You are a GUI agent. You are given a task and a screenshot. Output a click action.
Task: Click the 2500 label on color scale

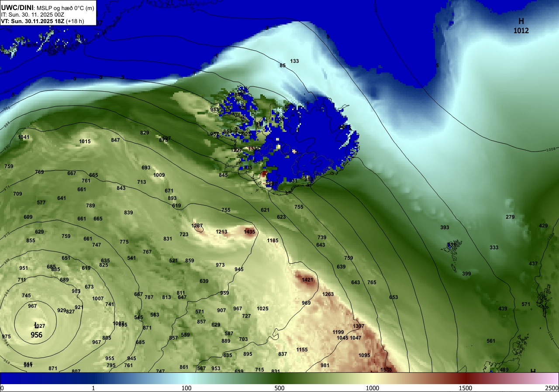point(552,388)
